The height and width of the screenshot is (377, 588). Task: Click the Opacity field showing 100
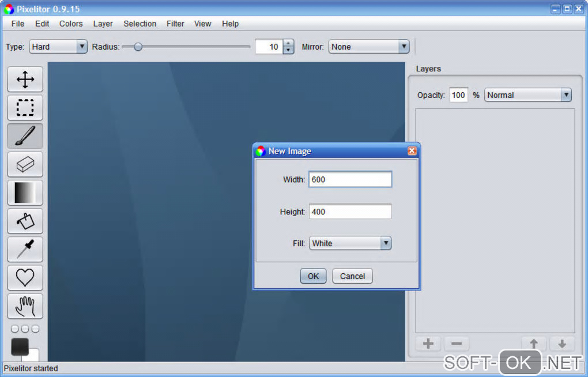click(459, 95)
